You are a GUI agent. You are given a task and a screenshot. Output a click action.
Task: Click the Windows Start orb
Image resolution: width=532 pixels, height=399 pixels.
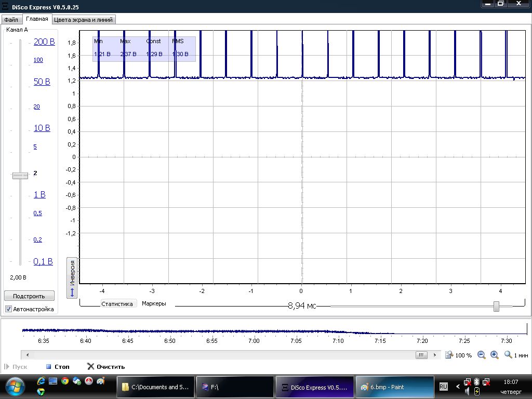click(x=15, y=388)
